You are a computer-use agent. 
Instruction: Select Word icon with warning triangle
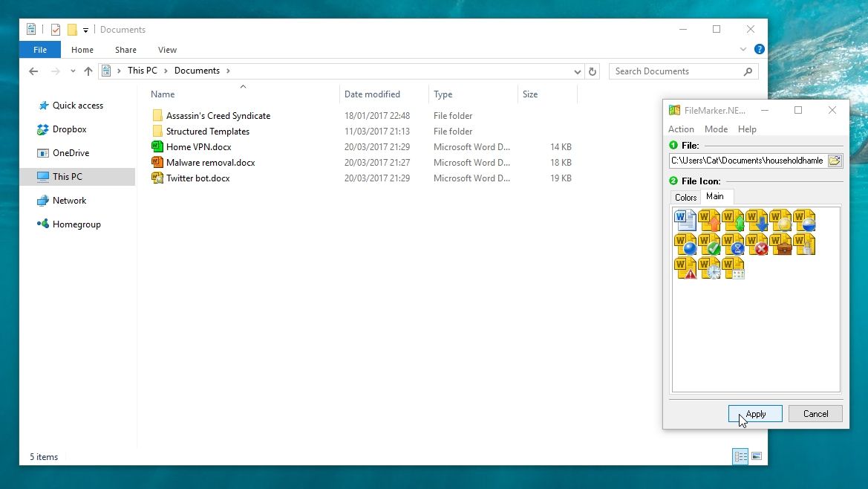point(684,270)
